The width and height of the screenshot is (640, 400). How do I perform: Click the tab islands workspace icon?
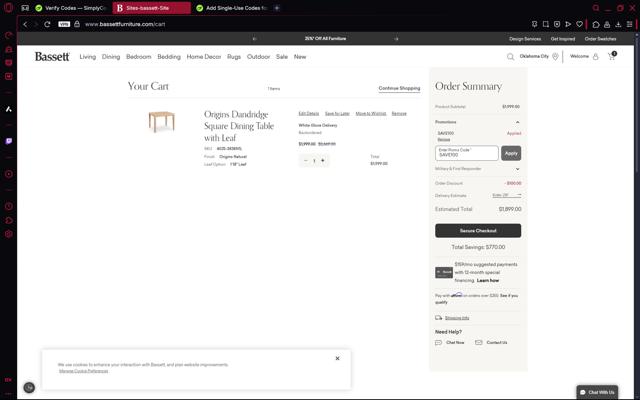(x=25, y=8)
